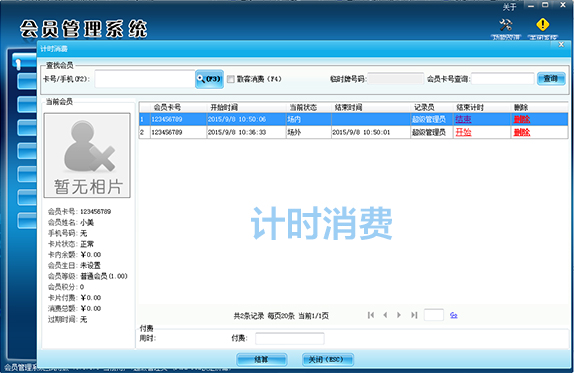Viewport: 574px width, 373px height.
Task: Click the 结算 button
Action: pyautogui.click(x=261, y=359)
